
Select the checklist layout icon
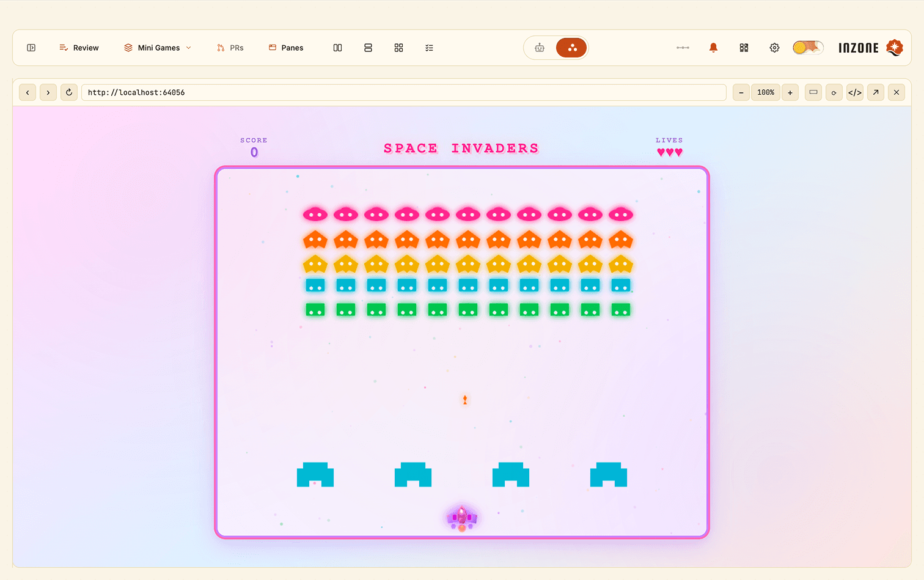pyautogui.click(x=429, y=48)
